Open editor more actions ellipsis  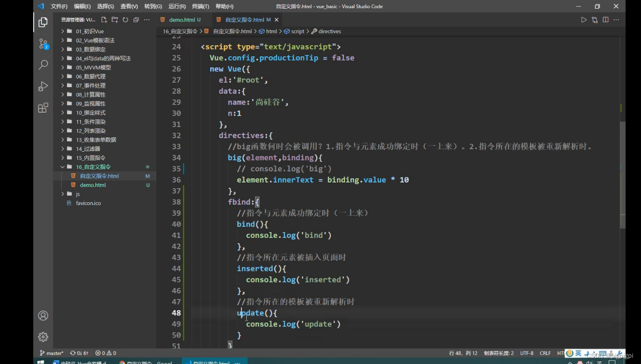point(616,20)
